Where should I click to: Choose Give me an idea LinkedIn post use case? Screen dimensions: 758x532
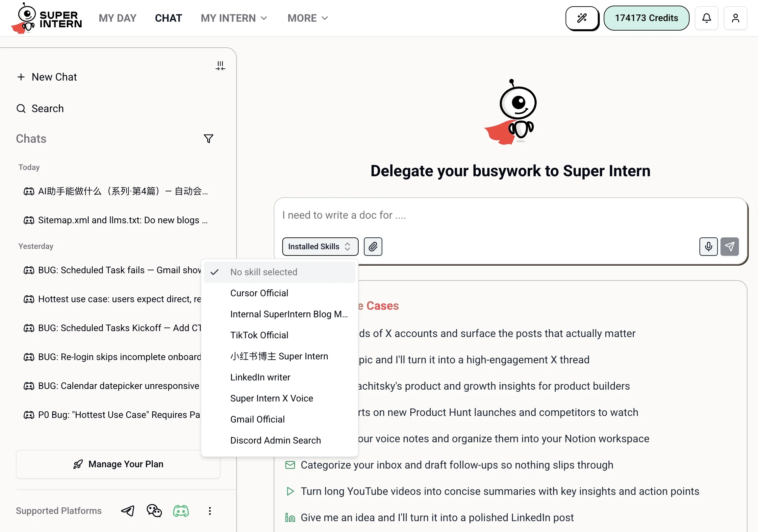pos(430,518)
